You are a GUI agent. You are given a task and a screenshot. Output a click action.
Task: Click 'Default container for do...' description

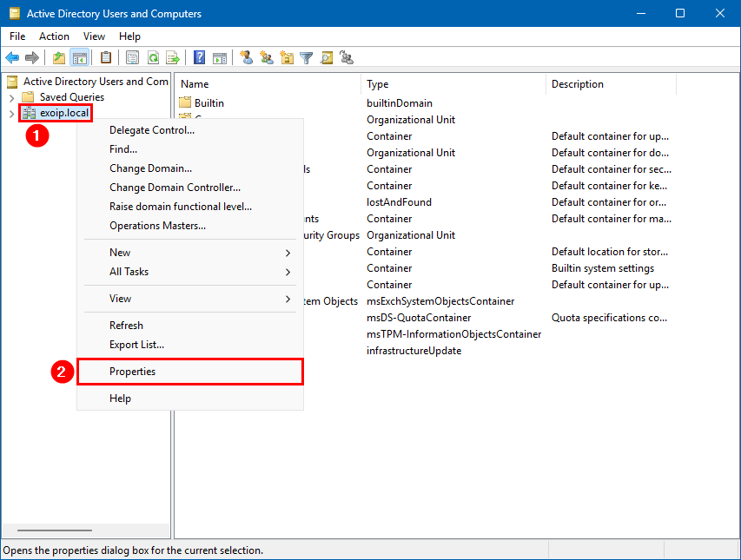(x=610, y=153)
